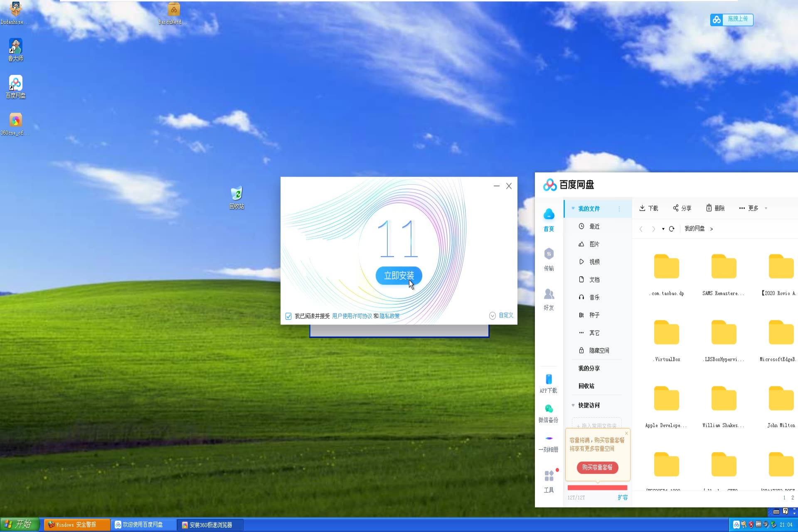Click the 分享 share toolbar button

[682, 208]
